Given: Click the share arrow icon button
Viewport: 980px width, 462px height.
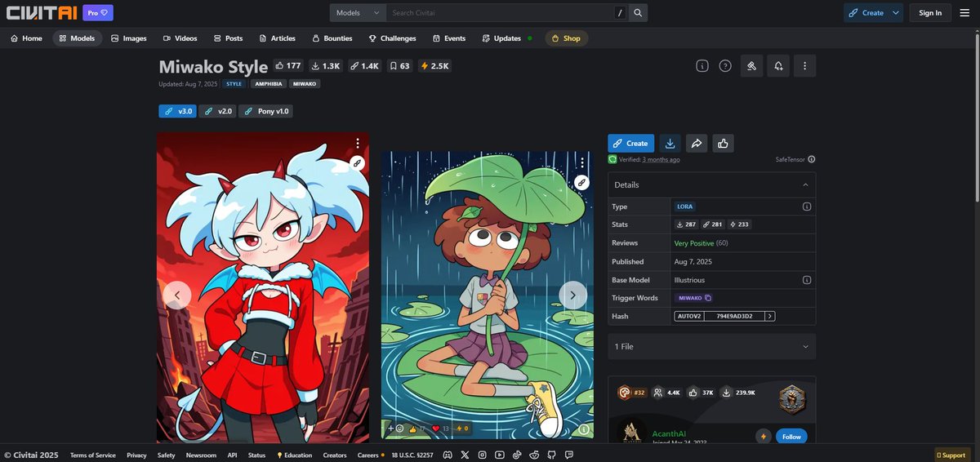Looking at the screenshot, I should [697, 143].
